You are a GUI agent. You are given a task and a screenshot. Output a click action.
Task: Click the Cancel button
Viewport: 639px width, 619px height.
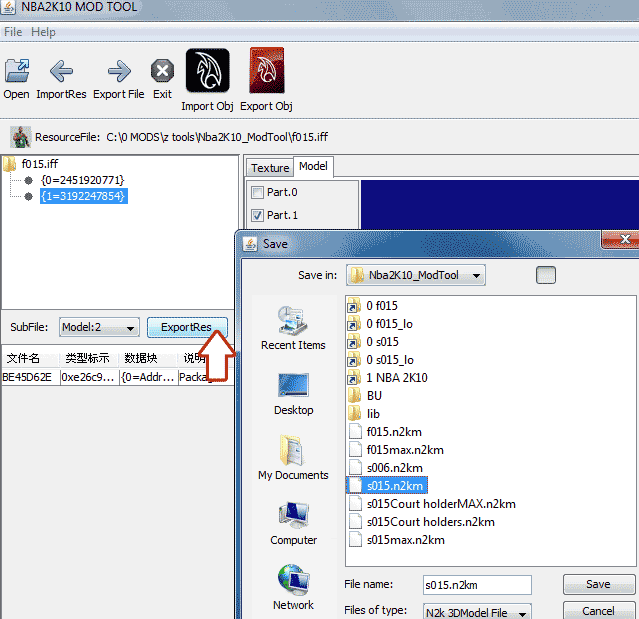(x=599, y=611)
